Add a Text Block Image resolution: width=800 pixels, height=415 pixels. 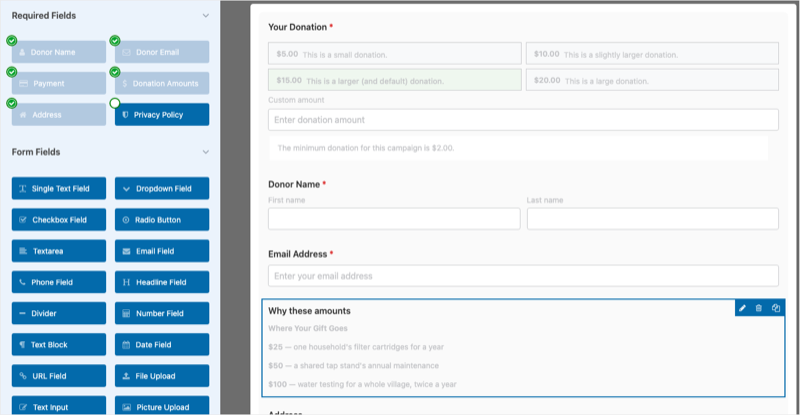tap(59, 345)
